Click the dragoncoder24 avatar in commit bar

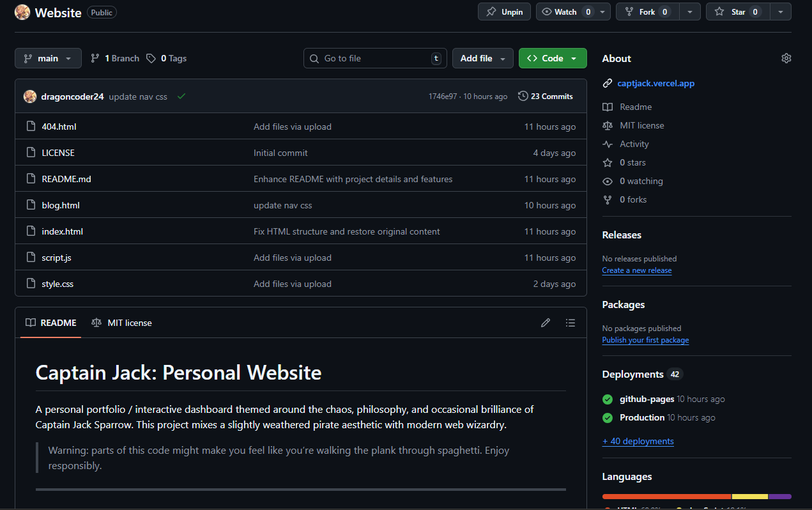[x=30, y=97]
